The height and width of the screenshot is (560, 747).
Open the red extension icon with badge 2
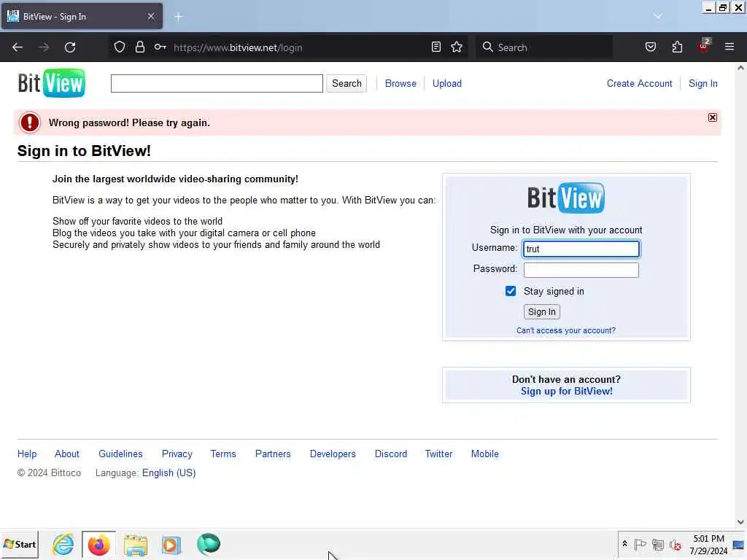click(x=704, y=46)
